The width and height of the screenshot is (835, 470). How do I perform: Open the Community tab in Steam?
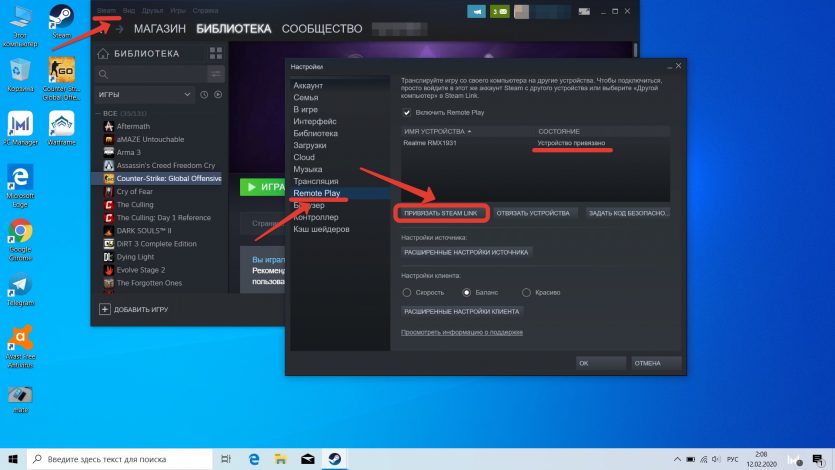(322, 29)
